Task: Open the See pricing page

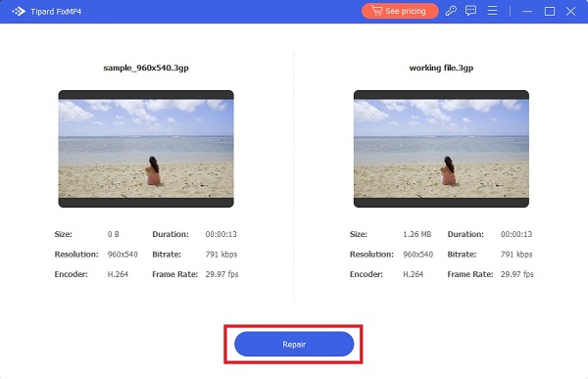Action: click(x=400, y=11)
